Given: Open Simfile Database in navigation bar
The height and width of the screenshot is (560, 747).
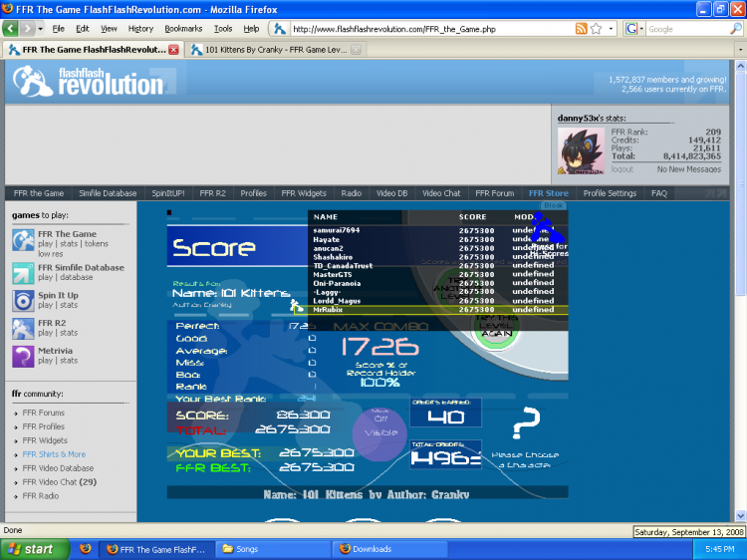Looking at the screenshot, I should pyautogui.click(x=108, y=193).
